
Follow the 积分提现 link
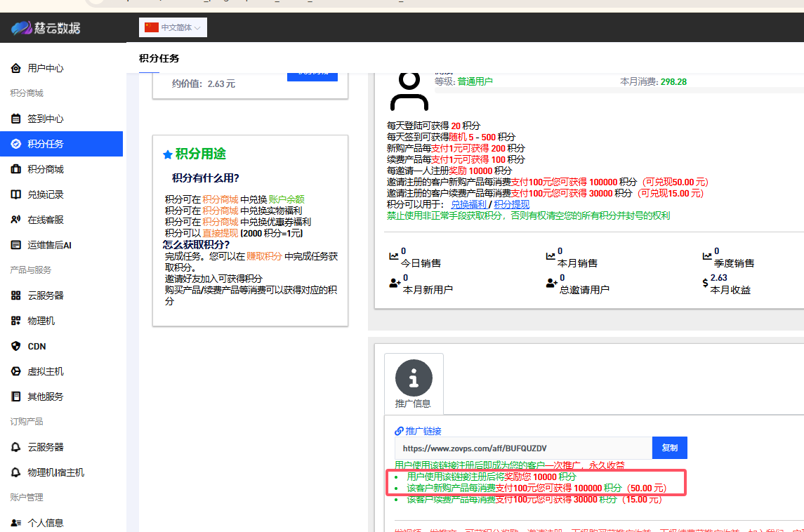pyautogui.click(x=511, y=204)
